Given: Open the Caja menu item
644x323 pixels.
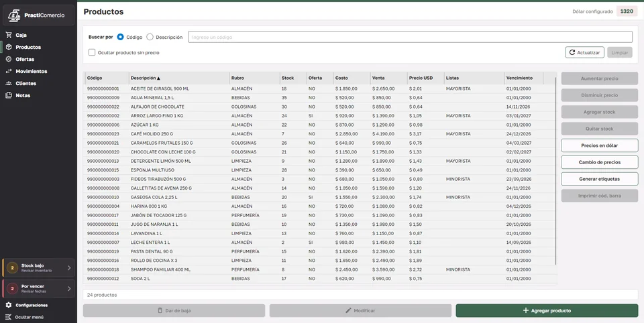Looking at the screenshot, I should coord(39,36).
